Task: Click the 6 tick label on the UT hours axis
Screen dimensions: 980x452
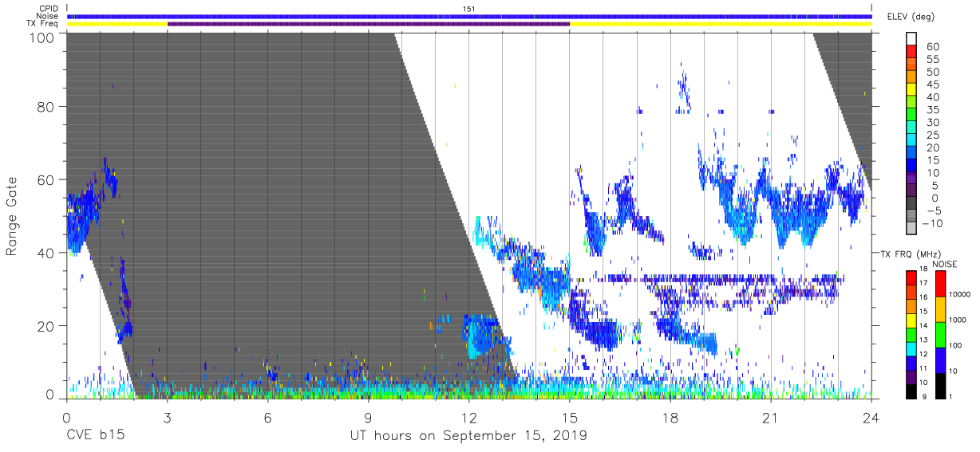Action: click(x=267, y=418)
